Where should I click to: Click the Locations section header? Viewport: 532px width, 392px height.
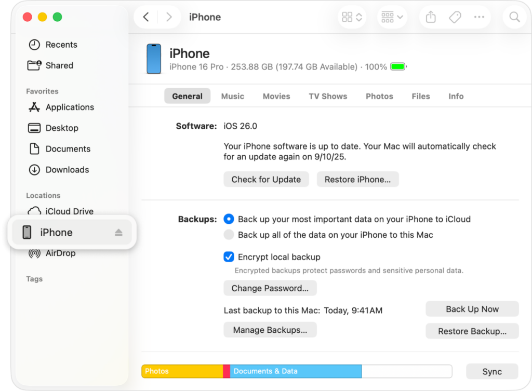(x=44, y=196)
